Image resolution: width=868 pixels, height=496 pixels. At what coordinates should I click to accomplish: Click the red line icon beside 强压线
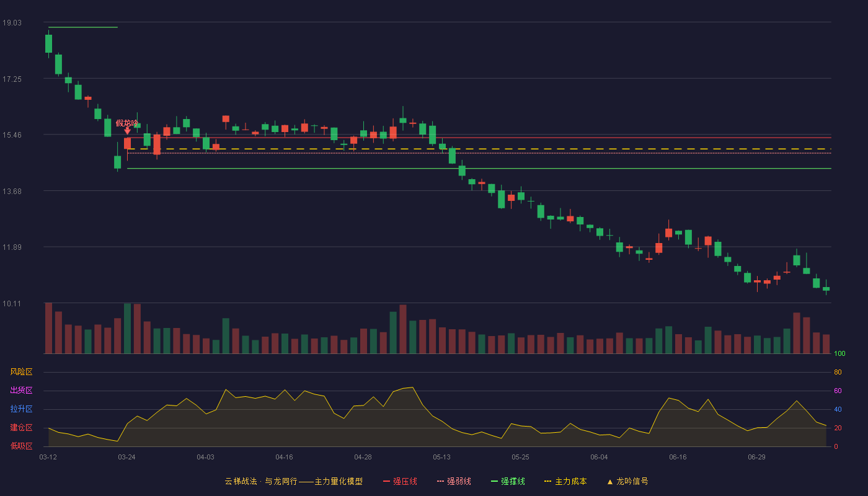tap(386, 482)
